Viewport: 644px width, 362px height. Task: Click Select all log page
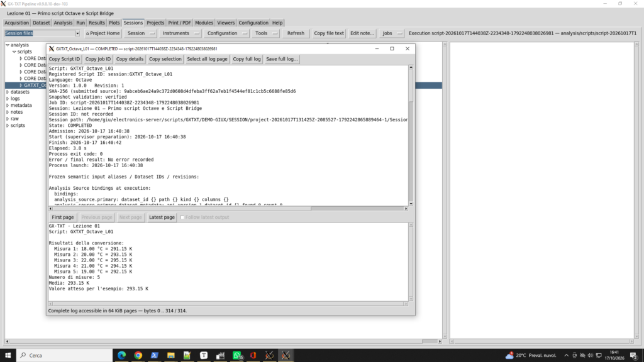(x=207, y=59)
